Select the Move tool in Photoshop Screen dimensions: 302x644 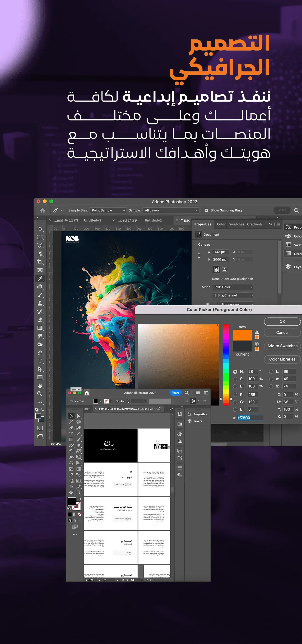(40, 229)
